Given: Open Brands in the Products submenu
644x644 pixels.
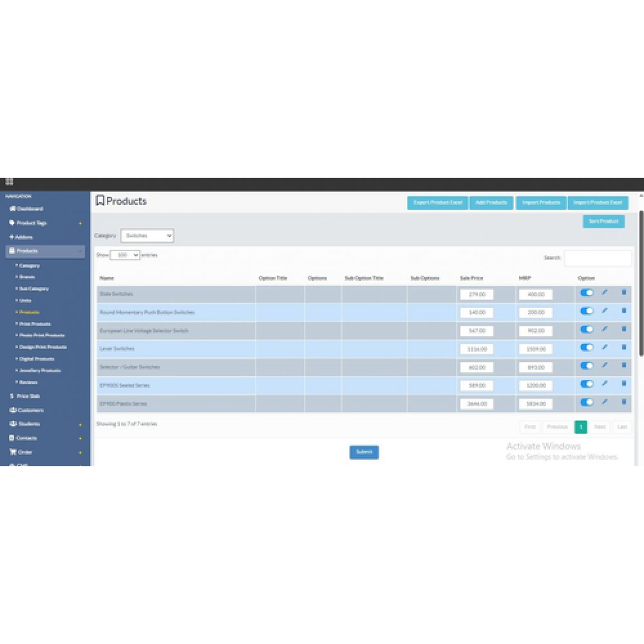Looking at the screenshot, I should click(27, 277).
